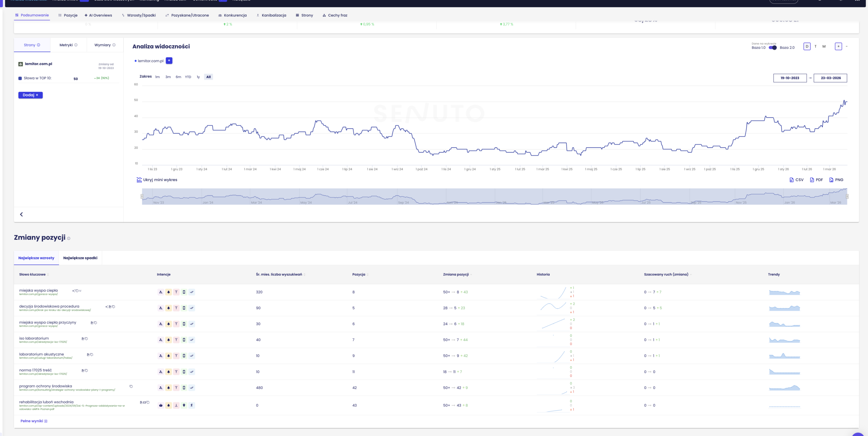Click the right handle of mini chart range

pyautogui.click(x=847, y=196)
